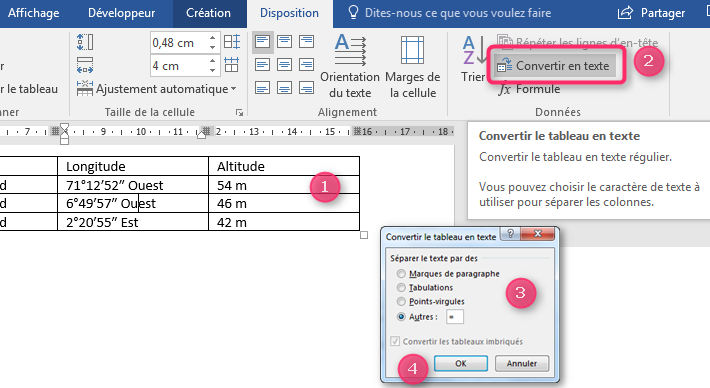Close the Convertir le tableau en texte dialog
This screenshot has height=388, width=710.
537,234
